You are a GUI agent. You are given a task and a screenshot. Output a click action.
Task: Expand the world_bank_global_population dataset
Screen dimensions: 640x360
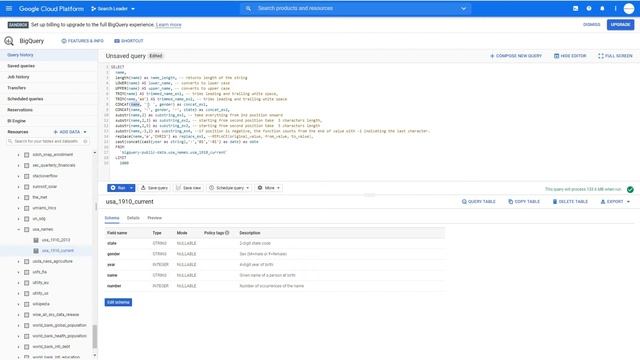click(x=18, y=326)
